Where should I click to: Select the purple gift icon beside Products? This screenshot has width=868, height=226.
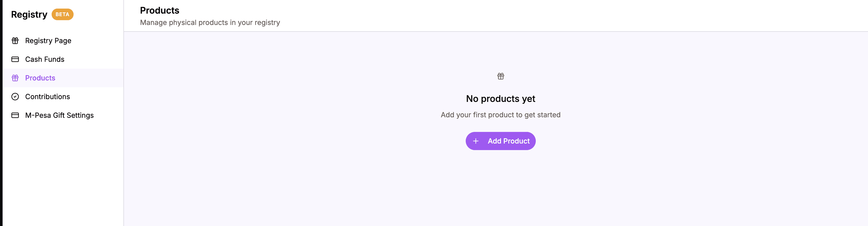coord(15,78)
